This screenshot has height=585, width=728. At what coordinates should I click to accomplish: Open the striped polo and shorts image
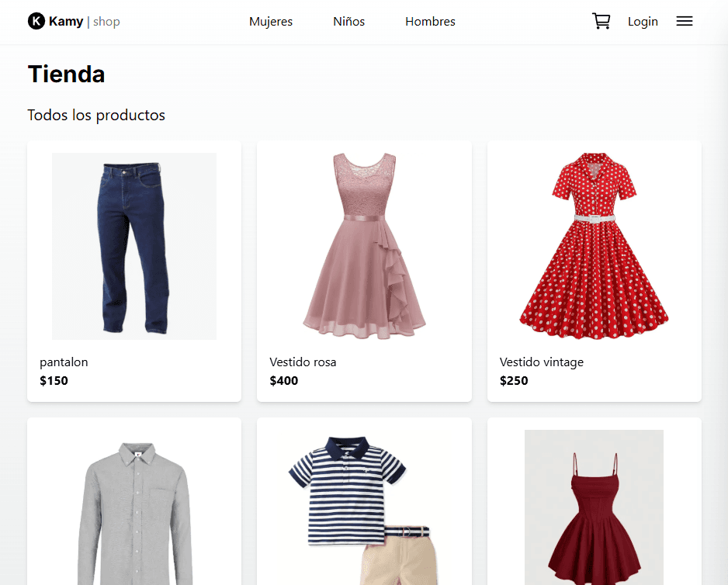[364, 511]
